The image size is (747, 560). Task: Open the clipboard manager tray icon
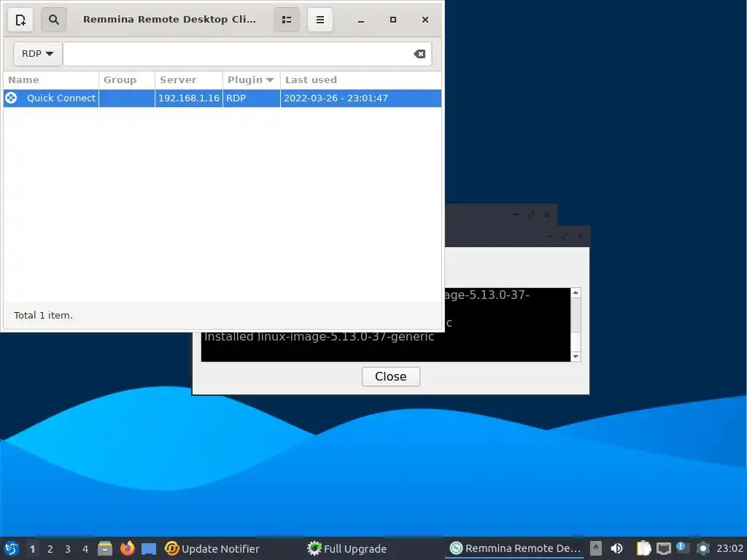coord(643,548)
